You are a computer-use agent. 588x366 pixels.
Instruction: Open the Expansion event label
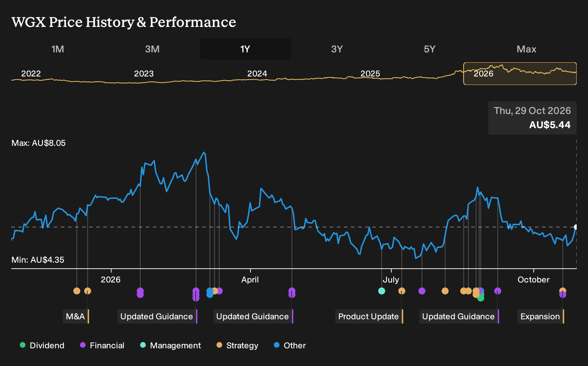[541, 316]
